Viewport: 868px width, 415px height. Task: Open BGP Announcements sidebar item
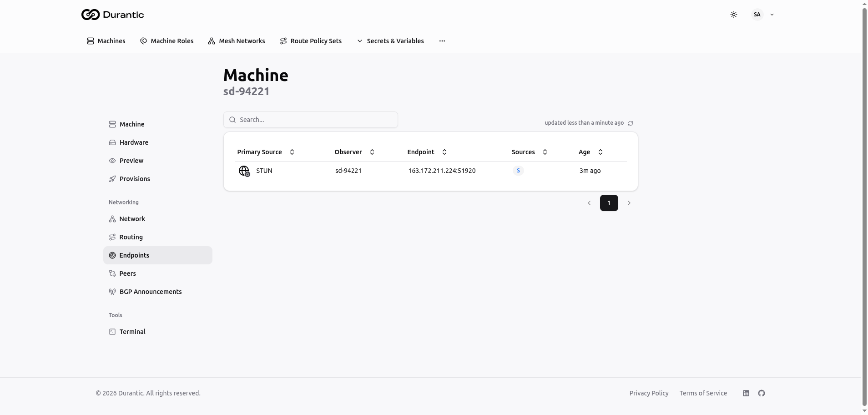[150, 292]
